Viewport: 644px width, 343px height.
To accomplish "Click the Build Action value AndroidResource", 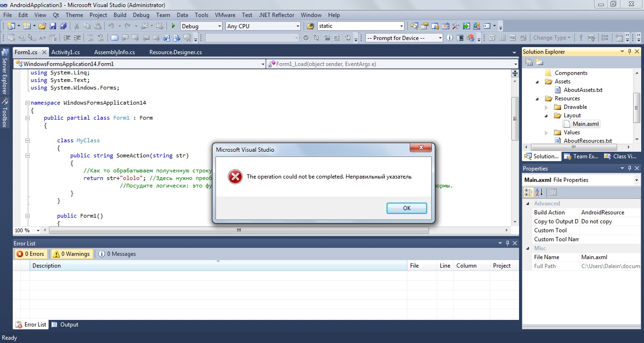I will point(610,212).
